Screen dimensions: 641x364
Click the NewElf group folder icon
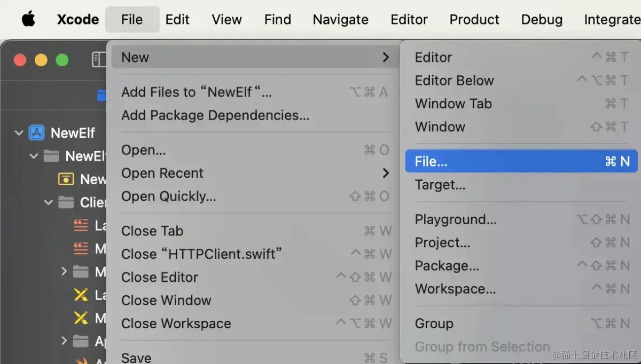pyautogui.click(x=51, y=156)
